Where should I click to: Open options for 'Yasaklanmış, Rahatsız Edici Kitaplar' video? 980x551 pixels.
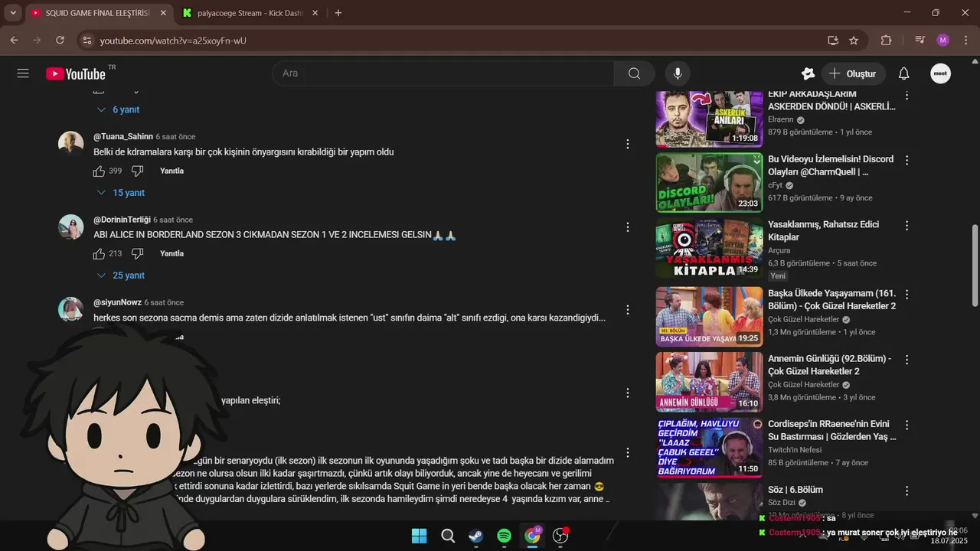click(907, 226)
